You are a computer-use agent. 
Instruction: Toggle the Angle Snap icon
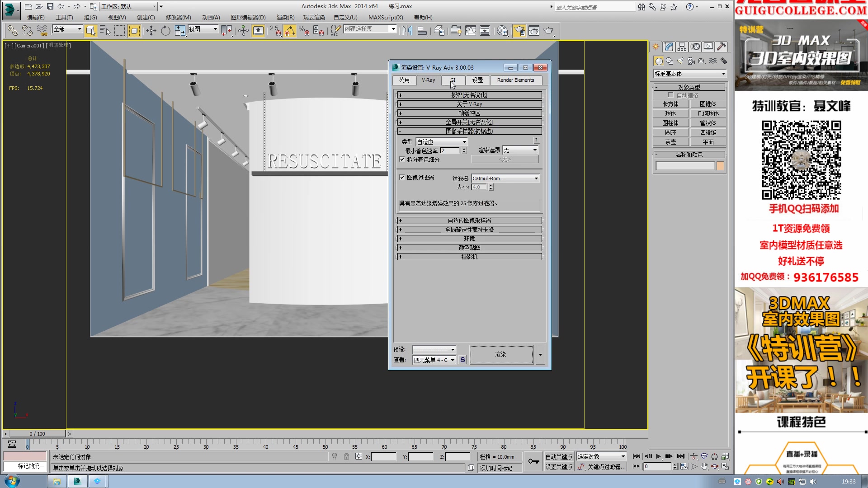click(x=290, y=31)
